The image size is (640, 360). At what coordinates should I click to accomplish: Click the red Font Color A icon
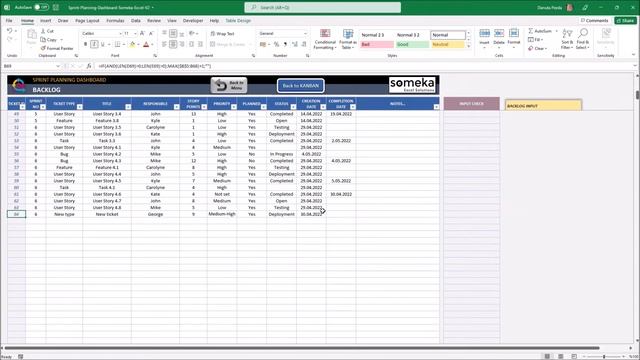[x=146, y=44]
